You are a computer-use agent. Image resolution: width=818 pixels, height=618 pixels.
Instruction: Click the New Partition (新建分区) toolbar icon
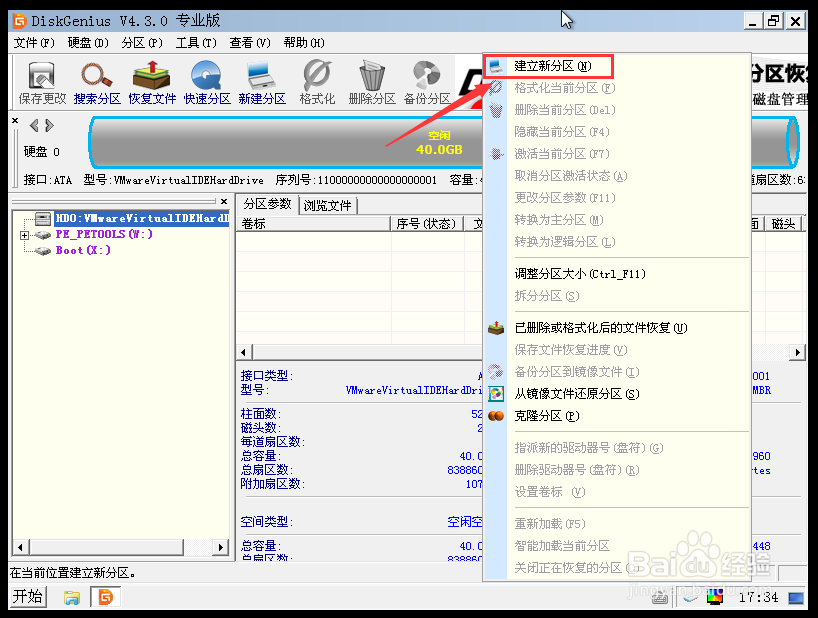point(262,83)
